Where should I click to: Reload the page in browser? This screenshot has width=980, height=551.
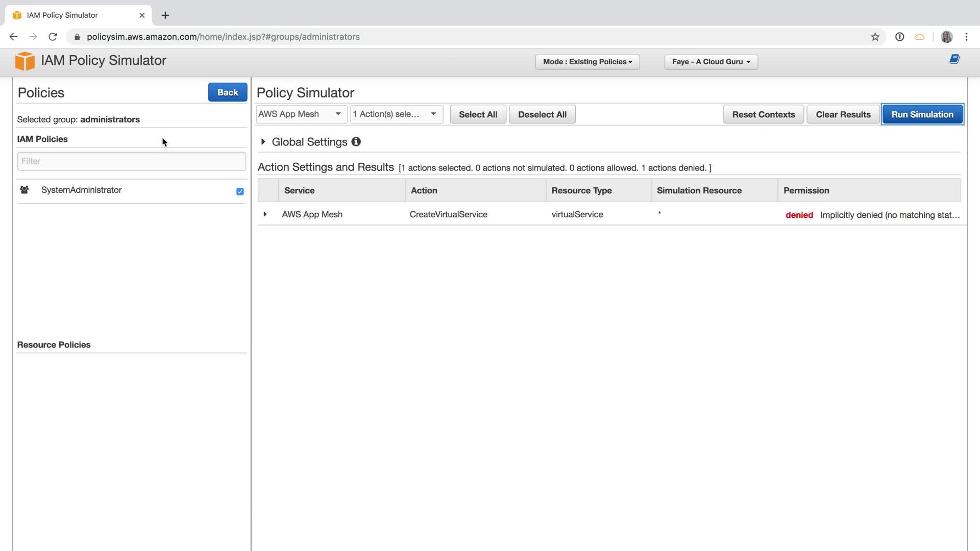[x=53, y=37]
